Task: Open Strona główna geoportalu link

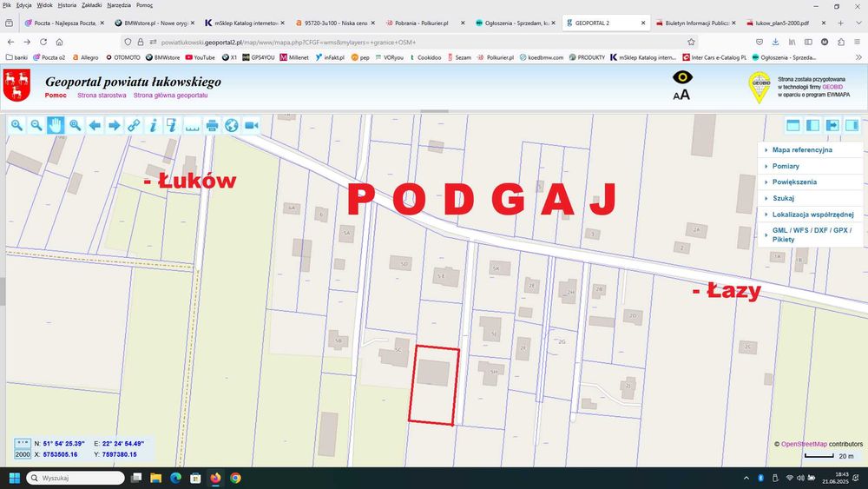Action: point(170,96)
